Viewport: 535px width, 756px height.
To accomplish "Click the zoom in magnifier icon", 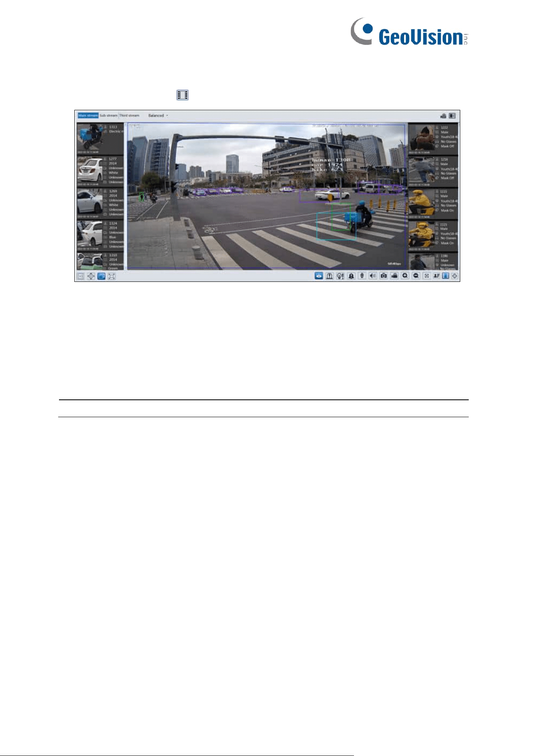I will point(405,276).
